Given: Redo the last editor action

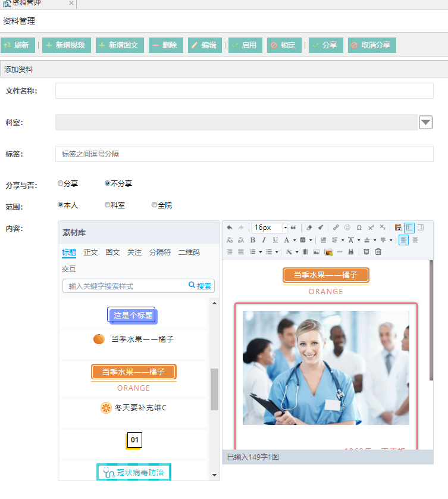Looking at the screenshot, I should tap(241, 227).
